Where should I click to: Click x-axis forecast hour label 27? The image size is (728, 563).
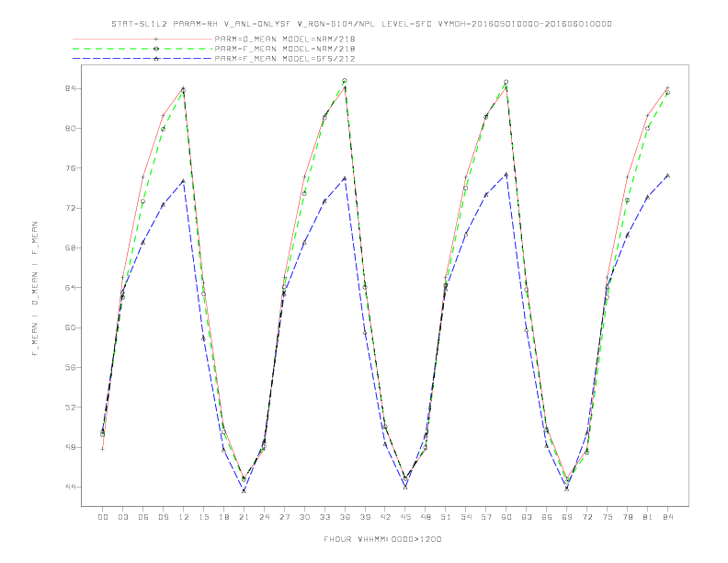coord(284,517)
